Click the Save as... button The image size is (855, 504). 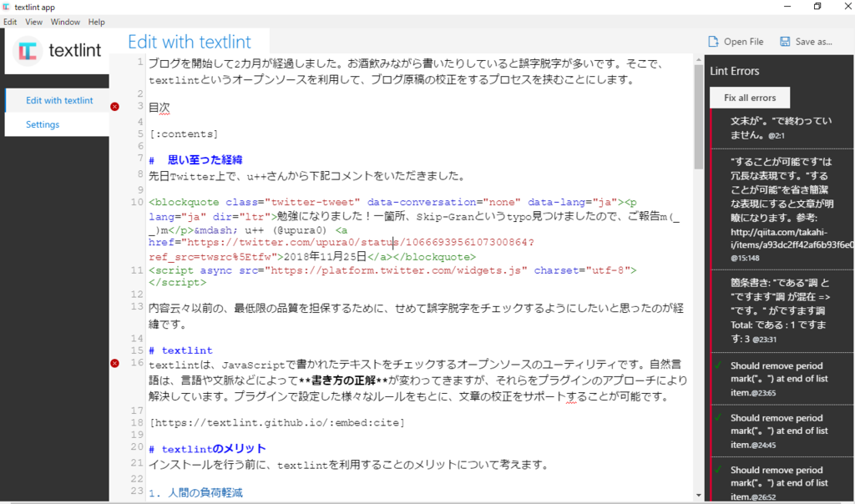(x=806, y=42)
